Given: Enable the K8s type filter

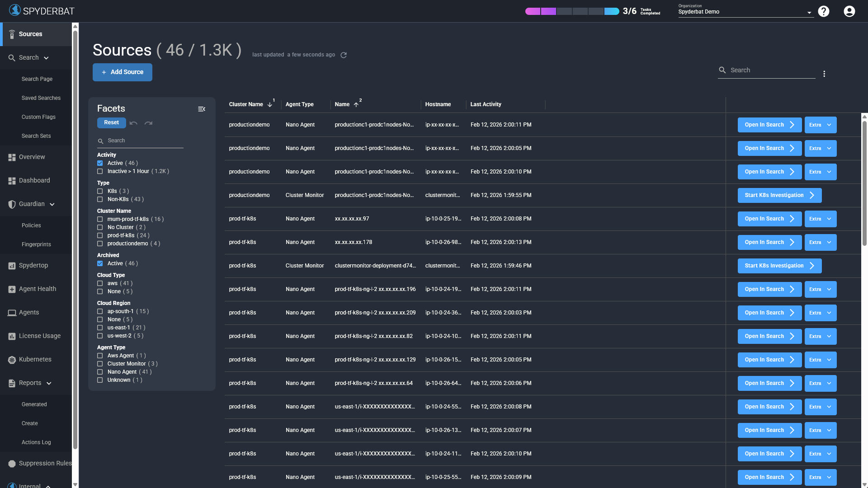Looking at the screenshot, I should [x=100, y=191].
